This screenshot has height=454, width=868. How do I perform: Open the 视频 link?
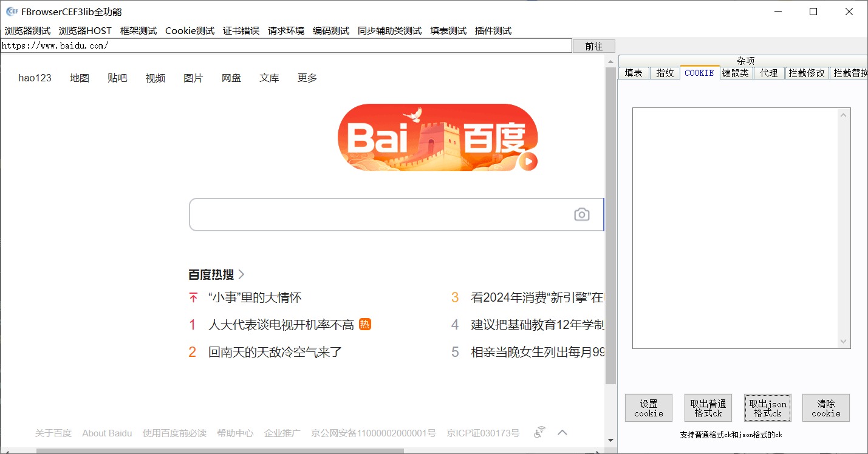pyautogui.click(x=155, y=78)
